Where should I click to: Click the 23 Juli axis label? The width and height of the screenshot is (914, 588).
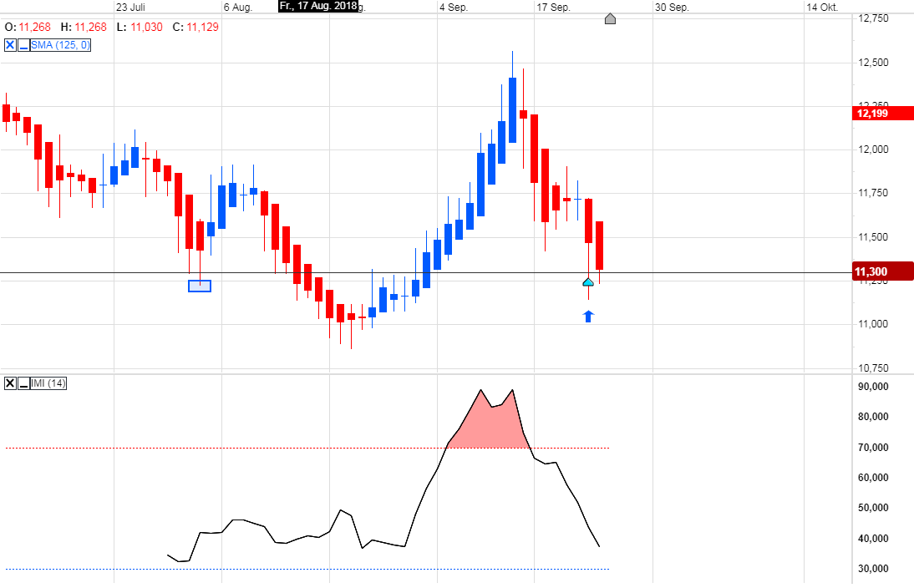(130, 6)
